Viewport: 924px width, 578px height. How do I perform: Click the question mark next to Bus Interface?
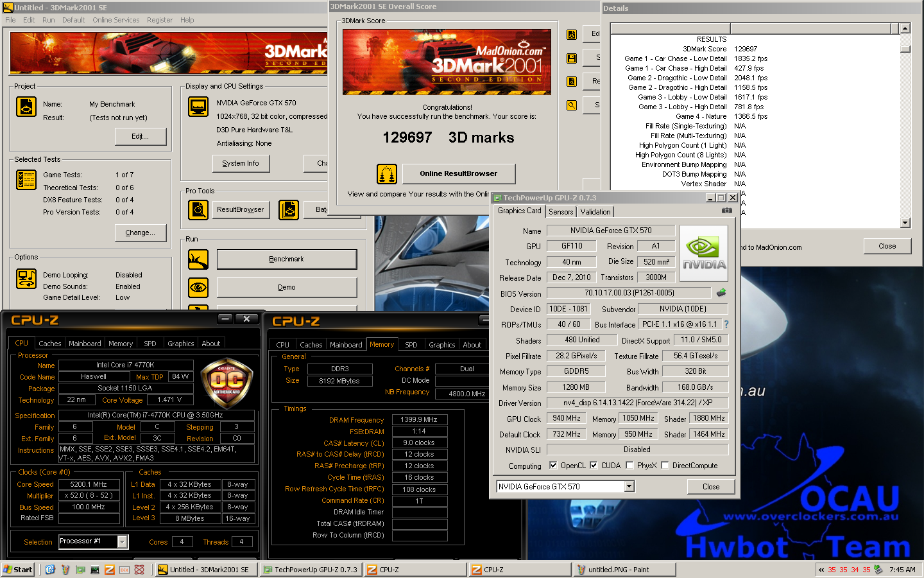726,324
